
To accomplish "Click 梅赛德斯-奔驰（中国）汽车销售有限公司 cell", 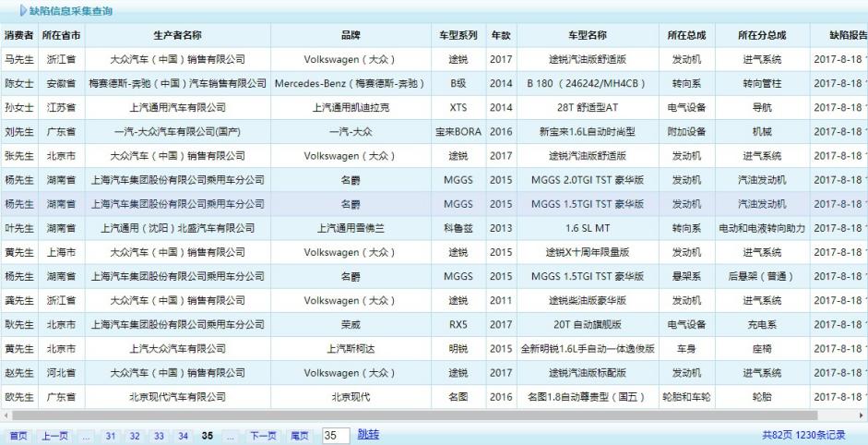I will click(178, 84).
